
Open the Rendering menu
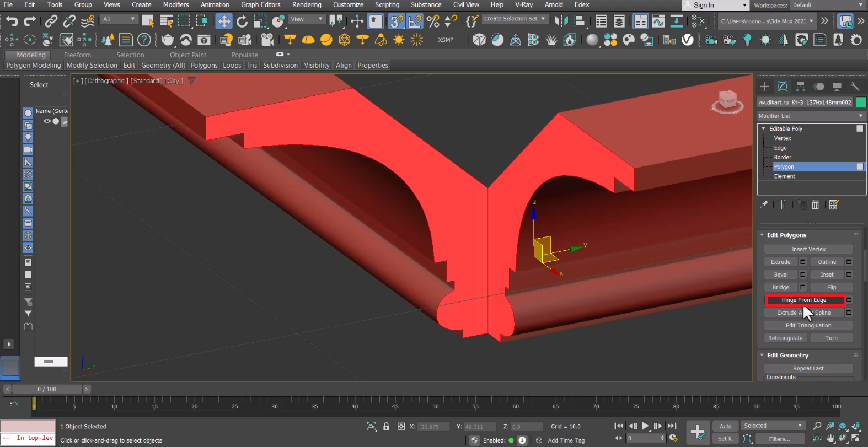(306, 4)
